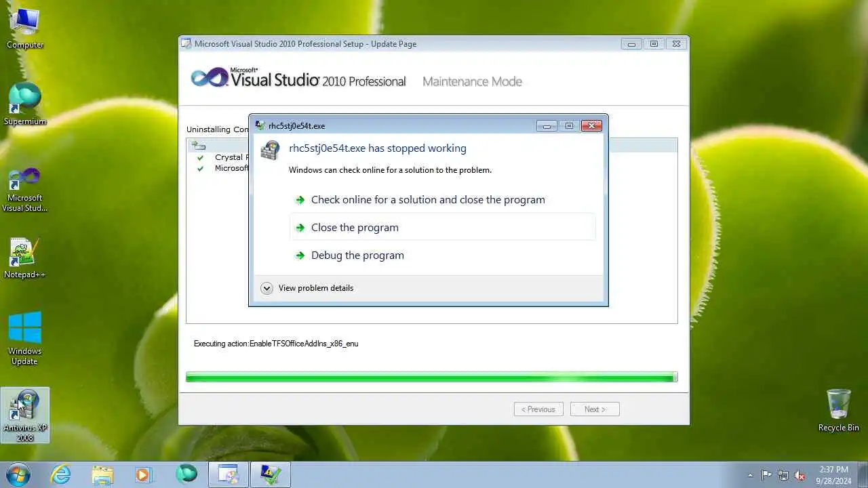The height and width of the screenshot is (488, 868).
Task: Click the Maintenance Mode heading
Action: click(x=472, y=81)
